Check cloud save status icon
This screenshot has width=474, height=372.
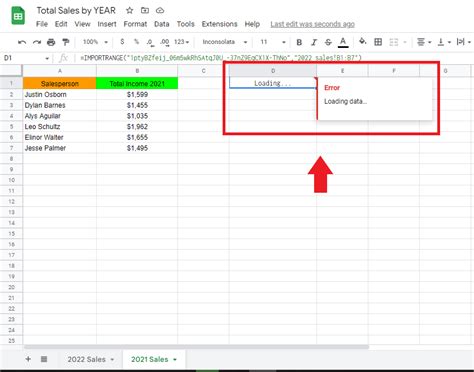[x=160, y=10]
